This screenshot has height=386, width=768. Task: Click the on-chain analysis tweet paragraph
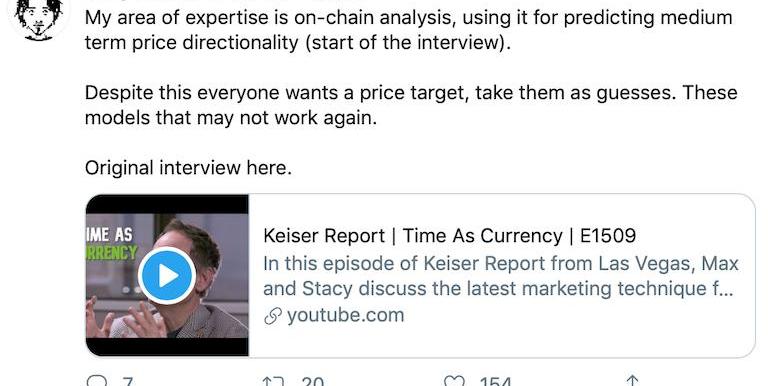[408, 30]
